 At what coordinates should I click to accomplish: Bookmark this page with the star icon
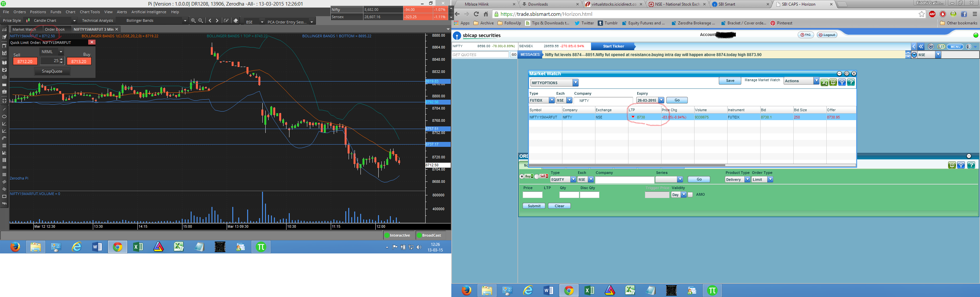(x=922, y=14)
